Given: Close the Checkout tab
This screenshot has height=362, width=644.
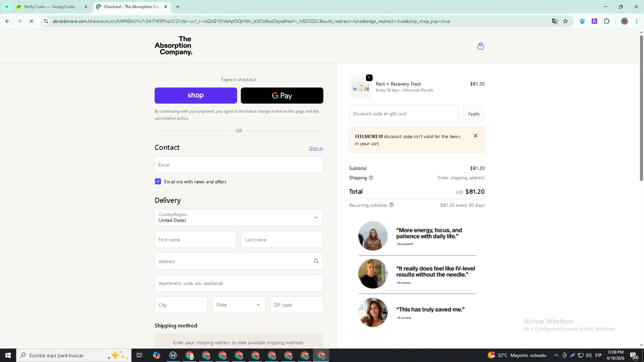Looking at the screenshot, I should (x=166, y=7).
